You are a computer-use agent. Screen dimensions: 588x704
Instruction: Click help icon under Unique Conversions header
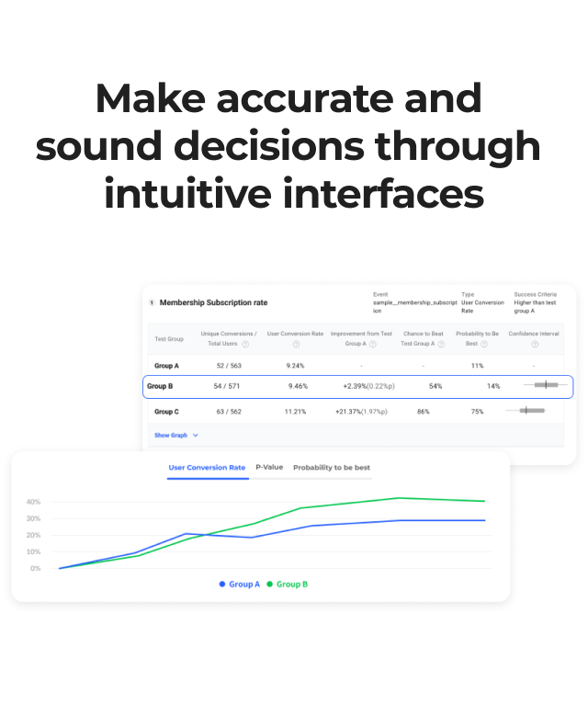(245, 344)
